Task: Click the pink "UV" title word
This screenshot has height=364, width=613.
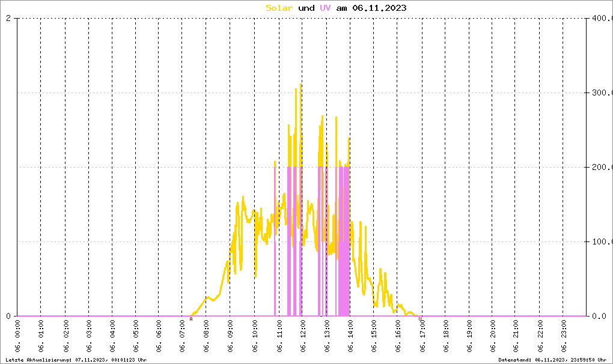Action: (325, 8)
